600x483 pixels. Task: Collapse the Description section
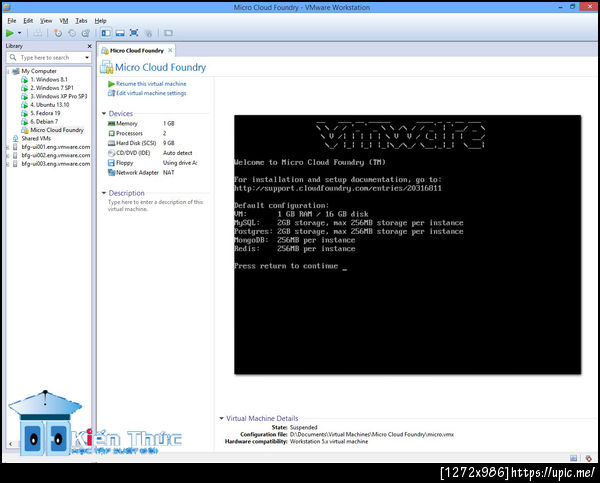pyautogui.click(x=104, y=193)
